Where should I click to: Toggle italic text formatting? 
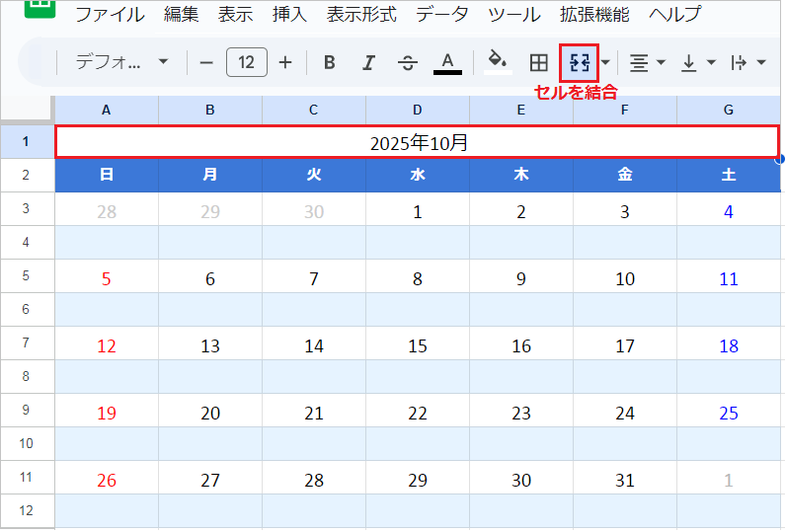(368, 63)
